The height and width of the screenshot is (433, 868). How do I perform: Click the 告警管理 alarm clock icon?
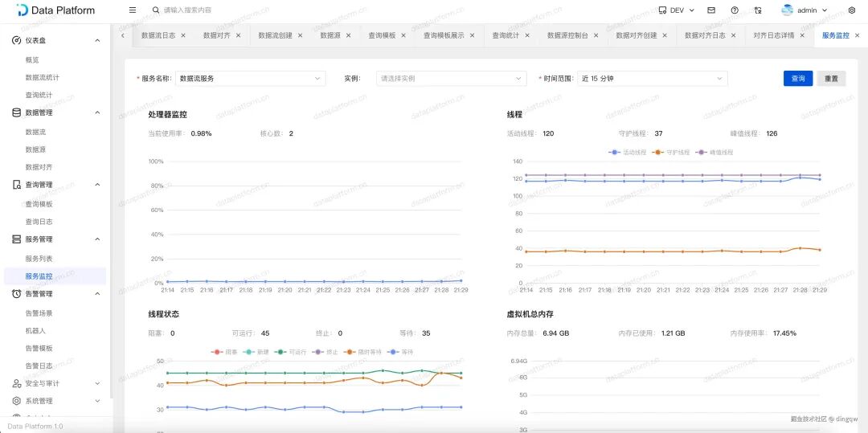click(x=17, y=294)
